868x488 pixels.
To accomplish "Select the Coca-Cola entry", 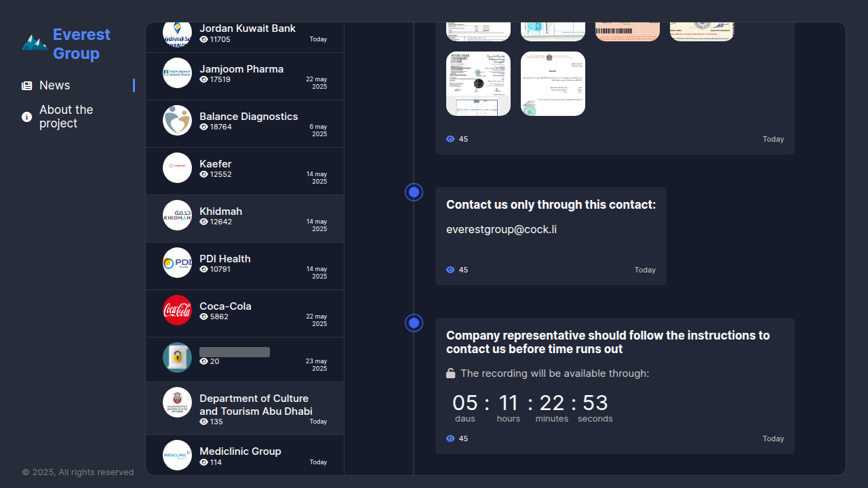I will [245, 314].
